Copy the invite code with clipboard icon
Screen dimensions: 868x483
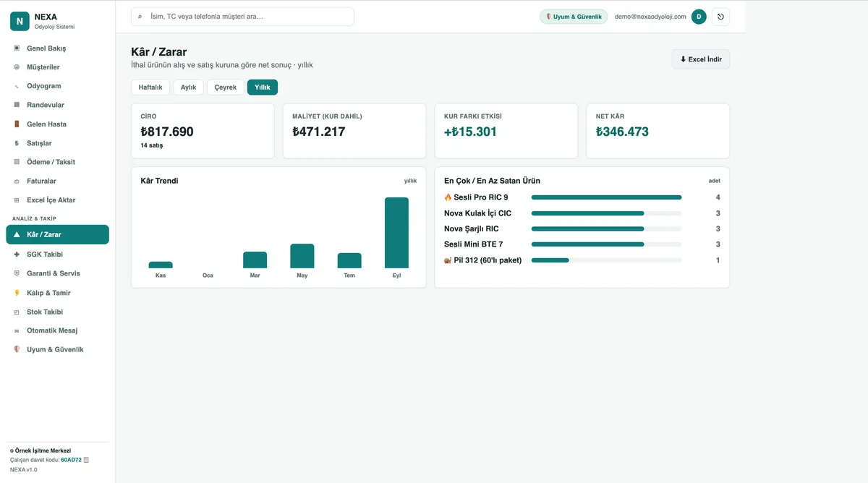(x=86, y=460)
